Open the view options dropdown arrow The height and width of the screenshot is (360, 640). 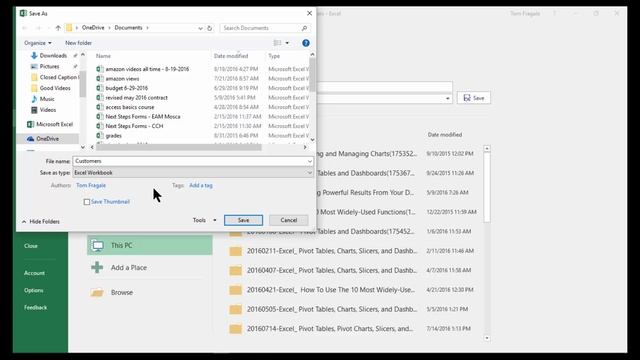[287, 43]
